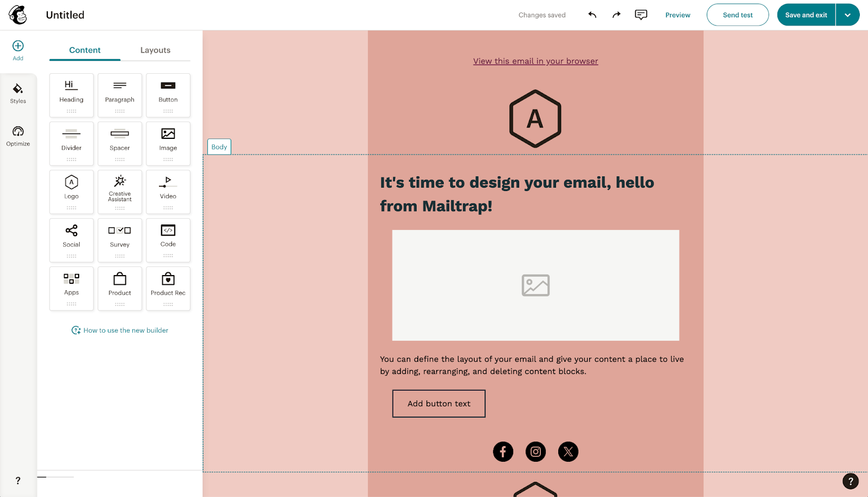This screenshot has width=868, height=497.
Task: Open the Styles panel
Action: (18, 93)
